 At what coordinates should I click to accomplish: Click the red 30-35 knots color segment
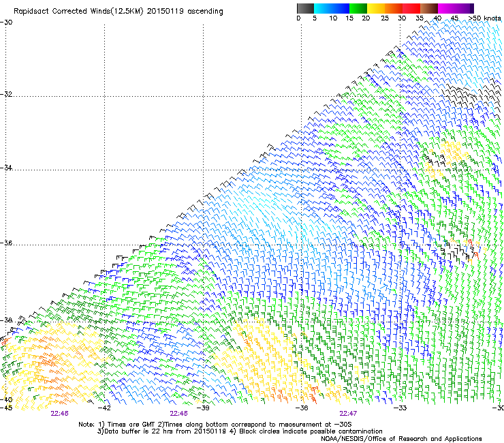[411, 8]
